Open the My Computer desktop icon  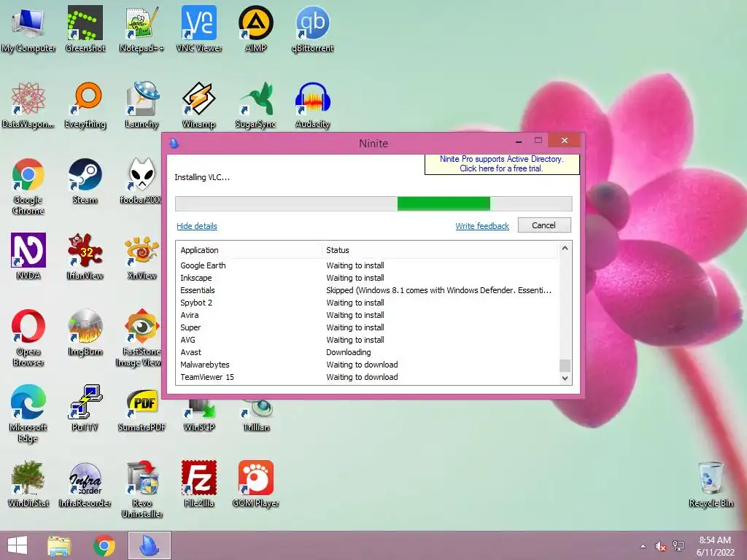(28, 28)
